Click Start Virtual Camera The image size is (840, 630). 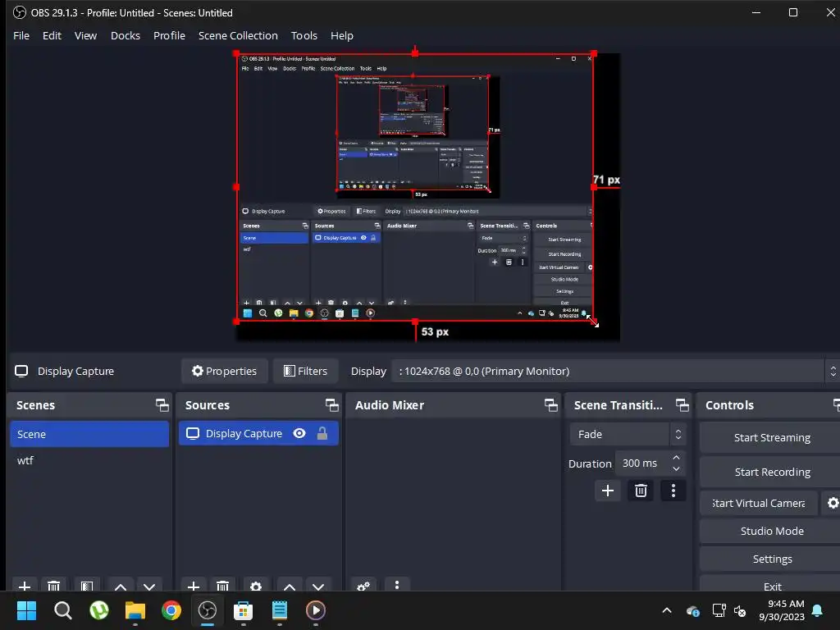point(759,503)
